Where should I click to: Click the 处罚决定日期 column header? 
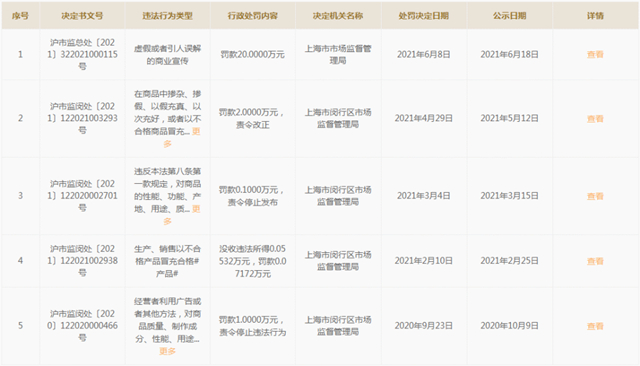coord(424,16)
